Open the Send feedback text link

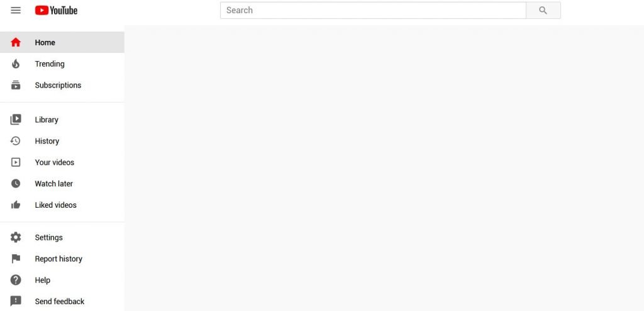60,302
